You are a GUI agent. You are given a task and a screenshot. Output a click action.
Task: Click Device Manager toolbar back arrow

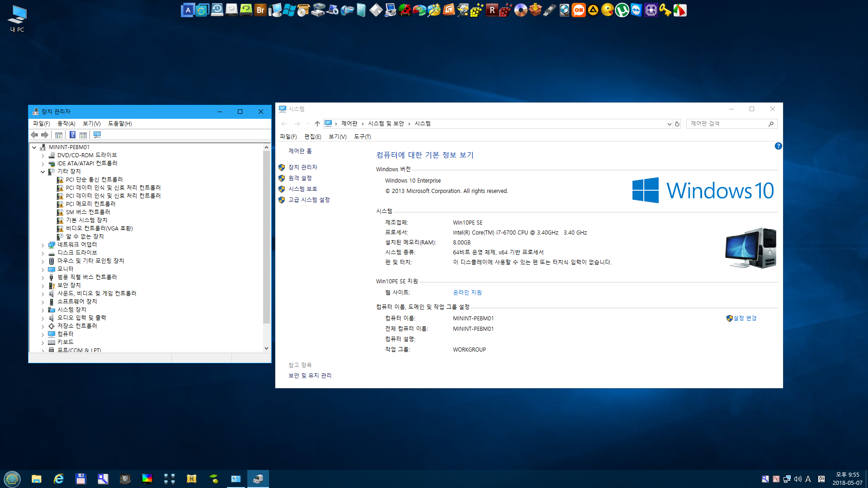[x=34, y=135]
